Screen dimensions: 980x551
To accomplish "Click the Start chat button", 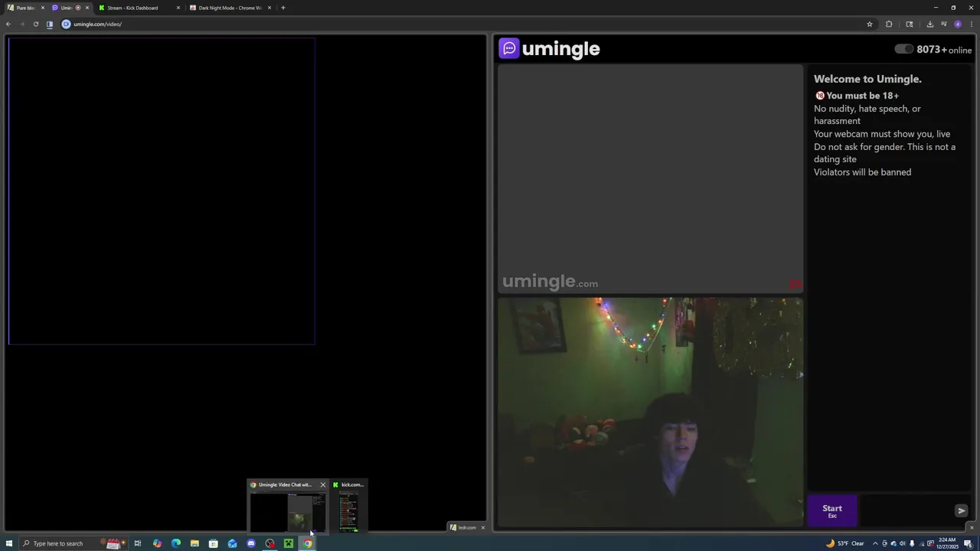I will coord(832,510).
